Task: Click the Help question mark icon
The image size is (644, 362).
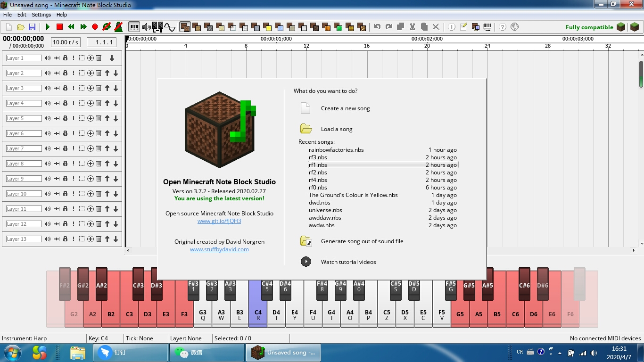Action: (503, 27)
